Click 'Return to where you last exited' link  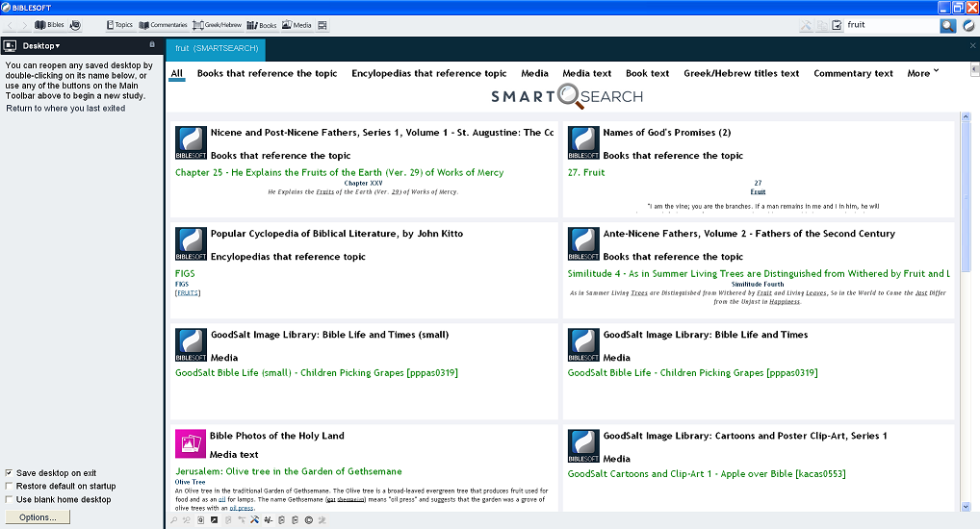tap(65, 108)
